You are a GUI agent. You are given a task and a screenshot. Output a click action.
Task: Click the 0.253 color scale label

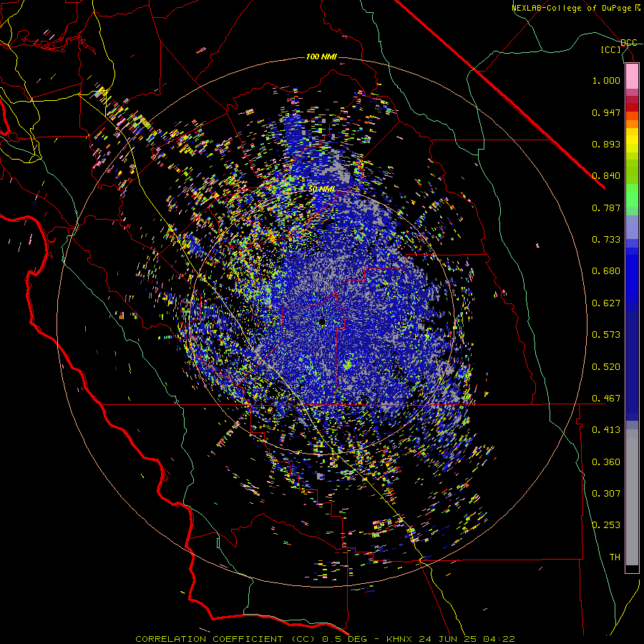tap(606, 525)
